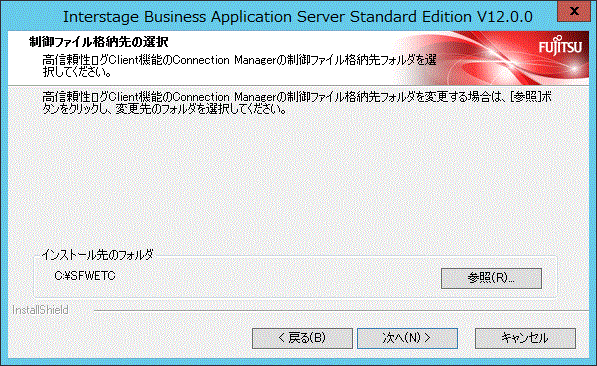Screen dimensions: 597x366
Task: Close the installer window with X
Action: click(574, 11)
